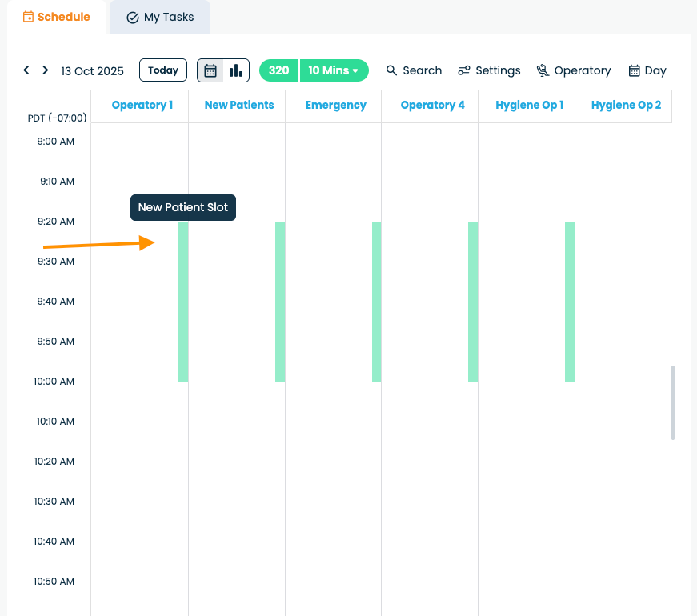Click green slot bar in Operatory 1 column
697x616 pixels.
click(x=183, y=302)
